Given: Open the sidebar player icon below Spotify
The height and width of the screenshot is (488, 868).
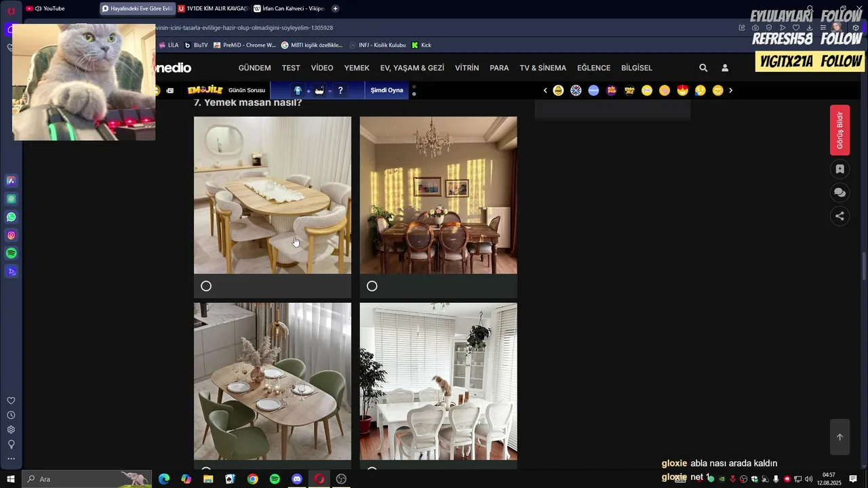Looking at the screenshot, I should (11, 271).
